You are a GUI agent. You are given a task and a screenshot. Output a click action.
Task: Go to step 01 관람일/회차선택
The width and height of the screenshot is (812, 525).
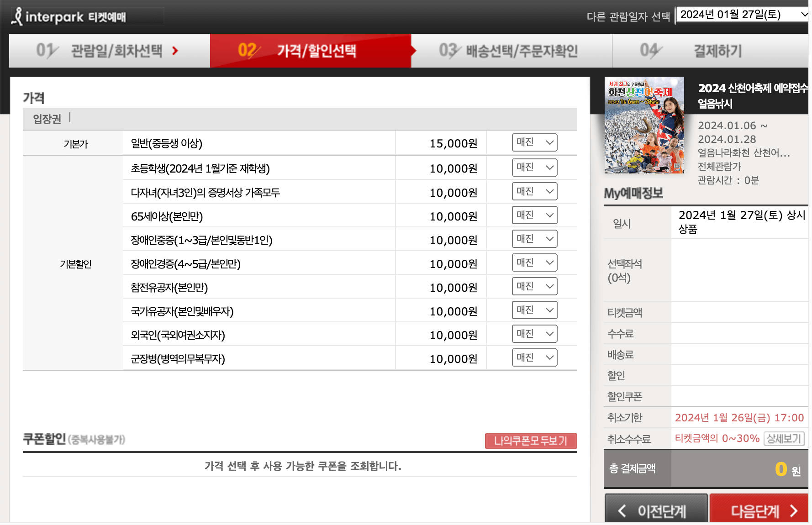[x=110, y=51]
